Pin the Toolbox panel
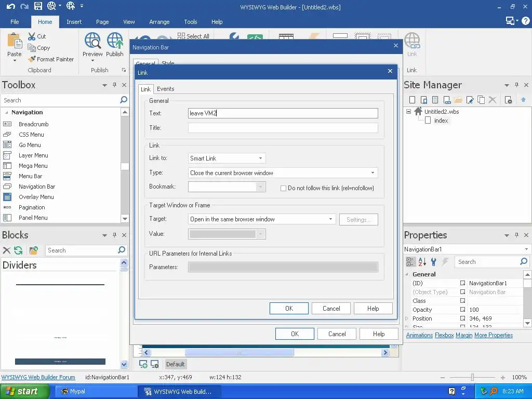532x399 pixels. pos(115,85)
